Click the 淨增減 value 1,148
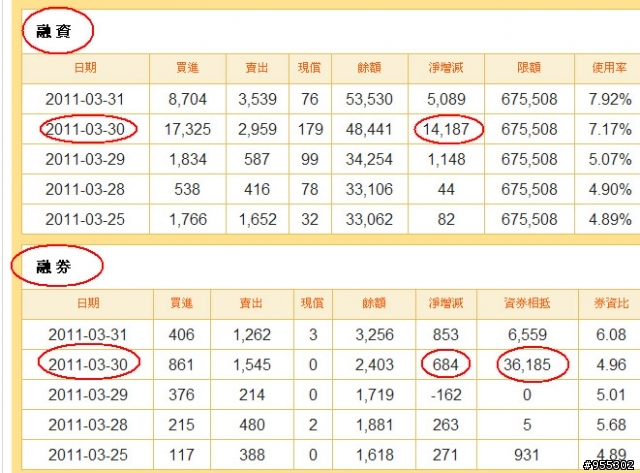This screenshot has width=640, height=473. point(446,159)
